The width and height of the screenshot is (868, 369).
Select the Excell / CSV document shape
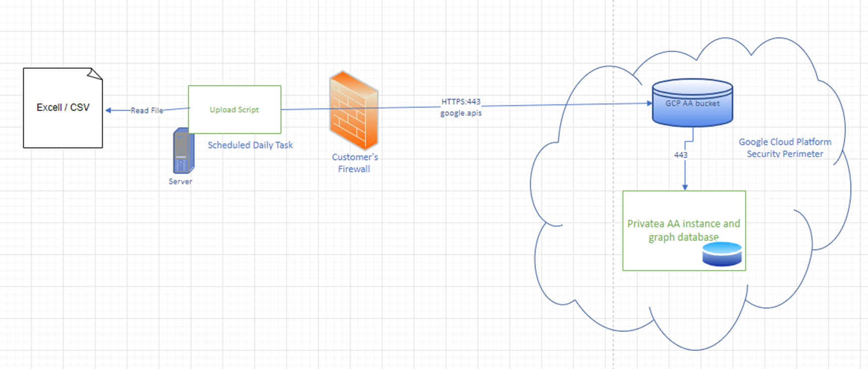(63, 108)
